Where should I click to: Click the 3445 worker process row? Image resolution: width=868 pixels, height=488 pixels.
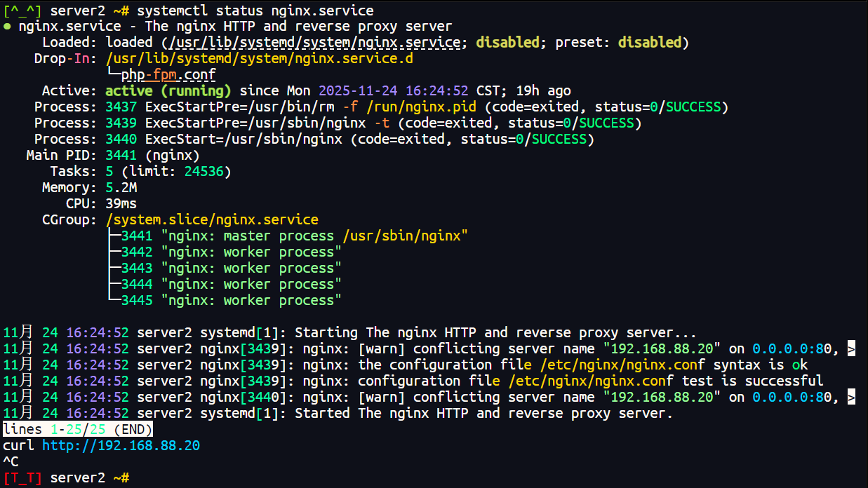pyautogui.click(x=225, y=301)
